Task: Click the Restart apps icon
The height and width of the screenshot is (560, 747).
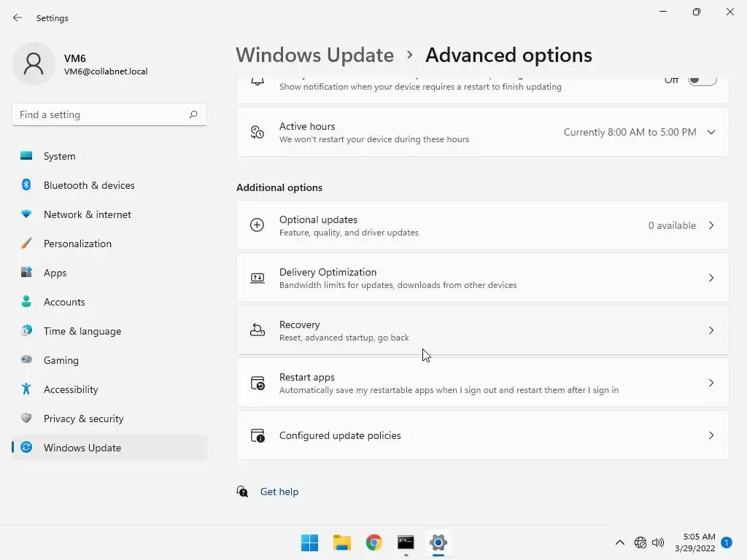Action: coord(258,383)
